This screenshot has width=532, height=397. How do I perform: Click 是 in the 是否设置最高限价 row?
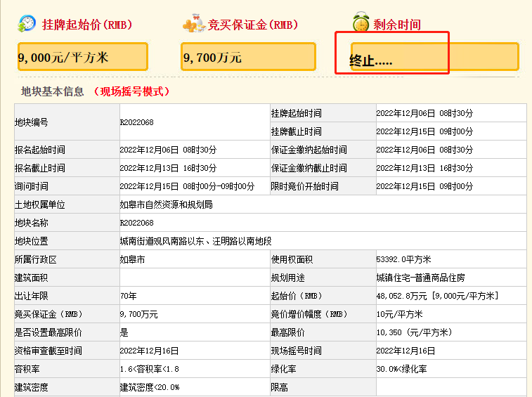(124, 333)
